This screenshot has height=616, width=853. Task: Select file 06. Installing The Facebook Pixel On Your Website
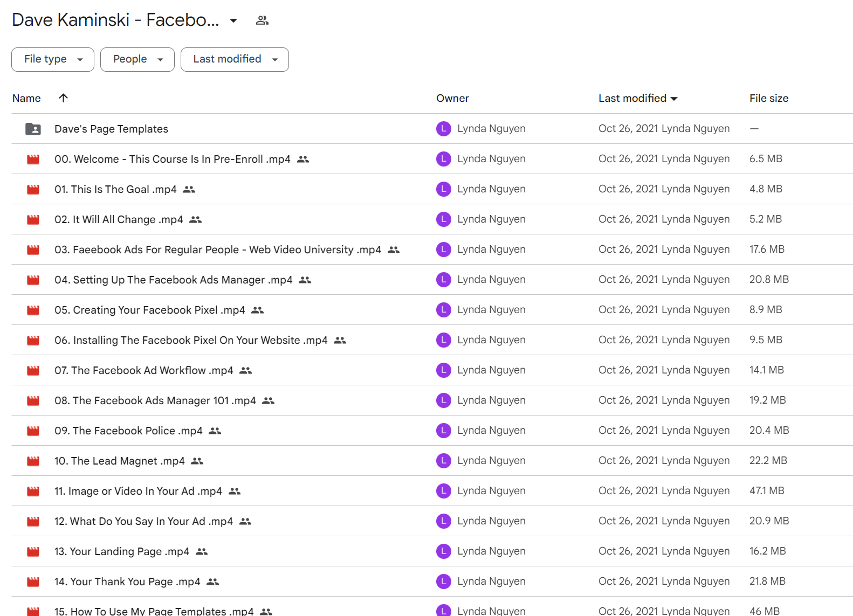(191, 340)
